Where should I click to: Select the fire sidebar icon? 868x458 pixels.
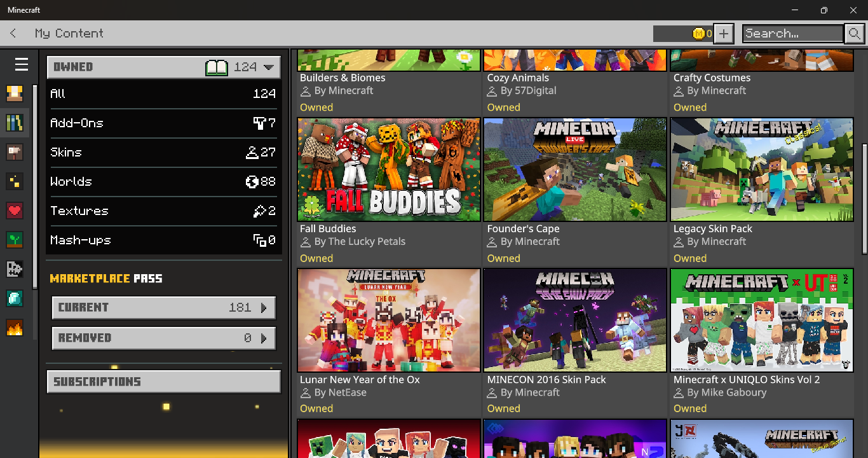coord(15,328)
